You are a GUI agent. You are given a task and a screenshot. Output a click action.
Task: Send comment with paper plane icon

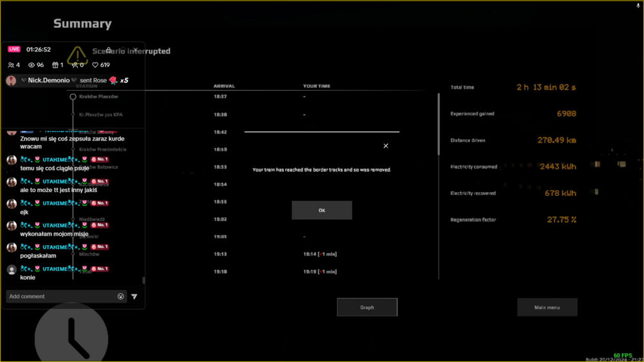pyautogui.click(x=135, y=296)
